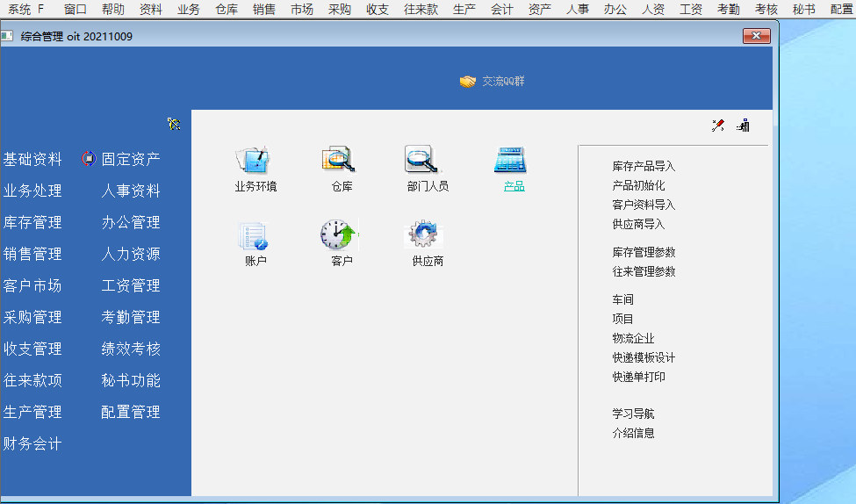Select 财务会计 in the sidebar
The width and height of the screenshot is (856, 504).
pos(32,443)
